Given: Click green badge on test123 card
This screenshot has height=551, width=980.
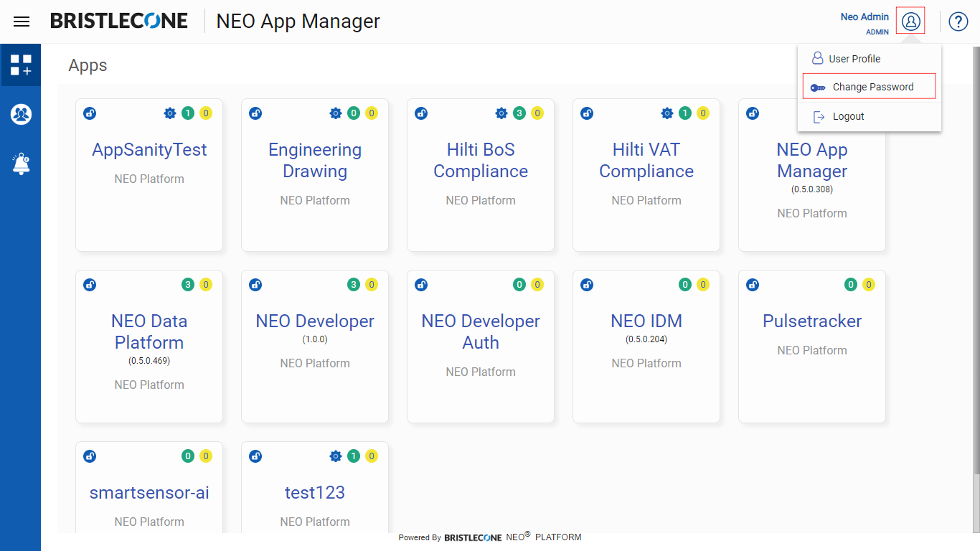Looking at the screenshot, I should (x=354, y=456).
